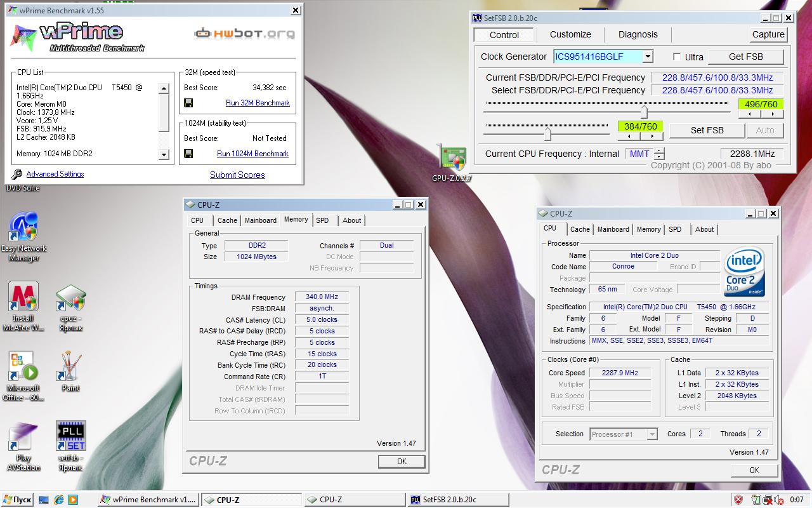812x508 pixels.
Task: Click right arrow under 496/760 value
Action: point(772,114)
